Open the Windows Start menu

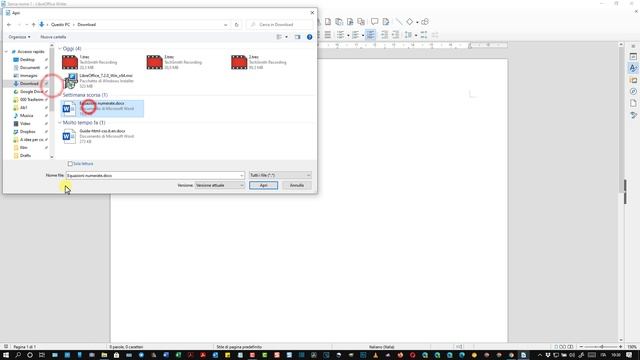click(6, 355)
